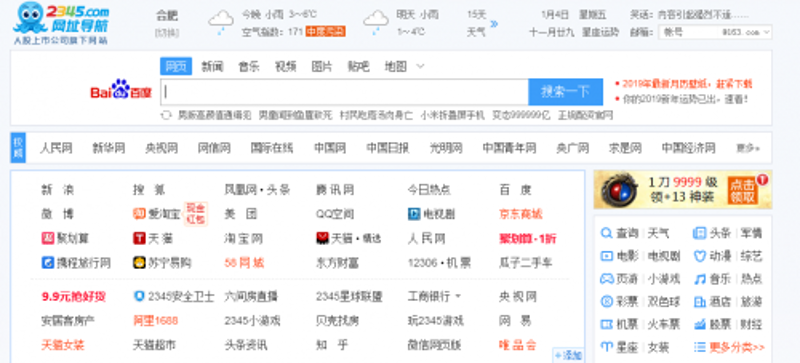Click the 苏宁易购 lion icon
This screenshot has width=800, height=363.
pyautogui.click(x=139, y=263)
